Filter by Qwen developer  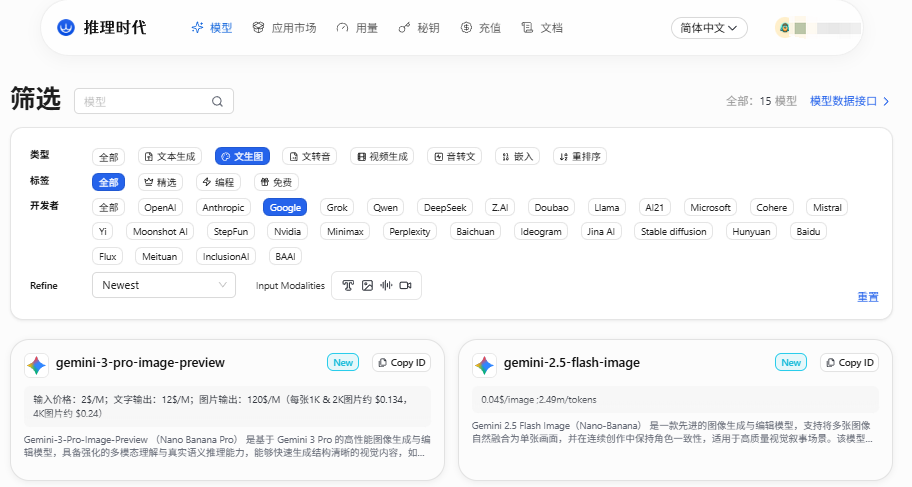(386, 208)
